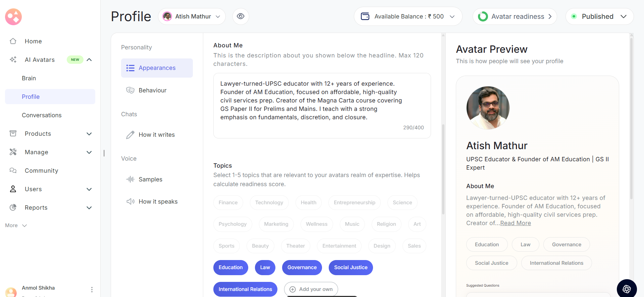The width and height of the screenshot is (644, 297).
Task: Click the app logo at top left
Action: [x=13, y=17]
